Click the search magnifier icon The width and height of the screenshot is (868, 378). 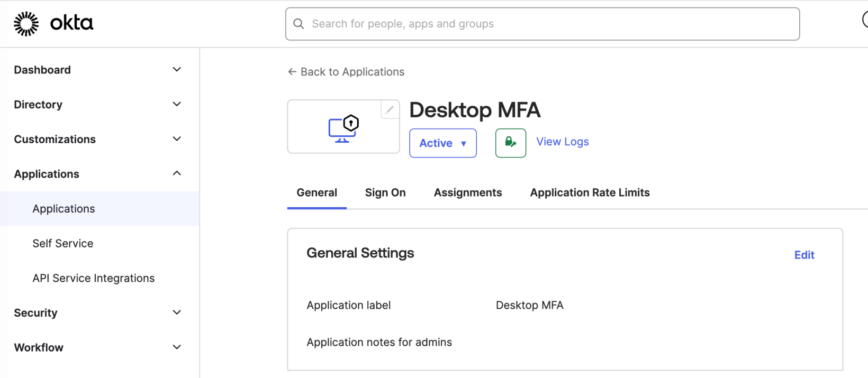299,24
